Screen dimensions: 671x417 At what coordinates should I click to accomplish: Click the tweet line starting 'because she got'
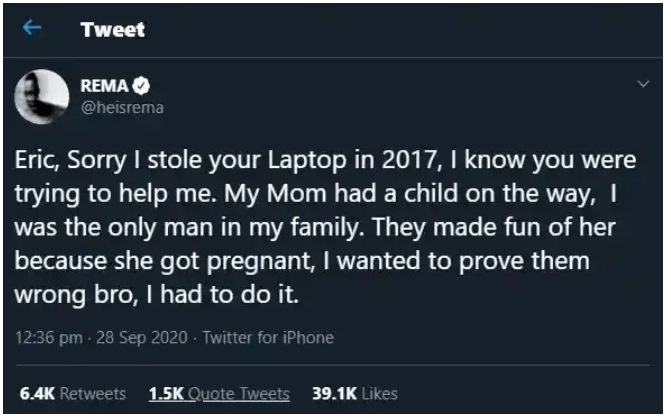click(x=302, y=262)
